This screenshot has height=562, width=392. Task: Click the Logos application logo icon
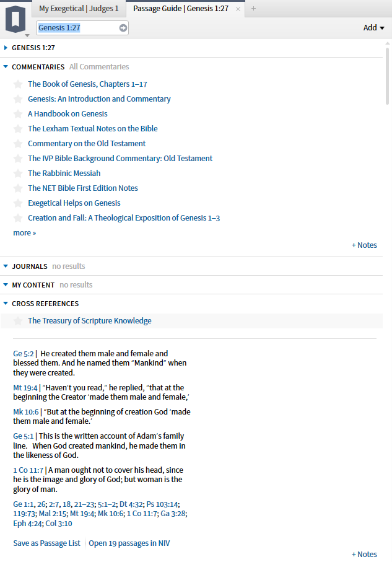pos(15,19)
